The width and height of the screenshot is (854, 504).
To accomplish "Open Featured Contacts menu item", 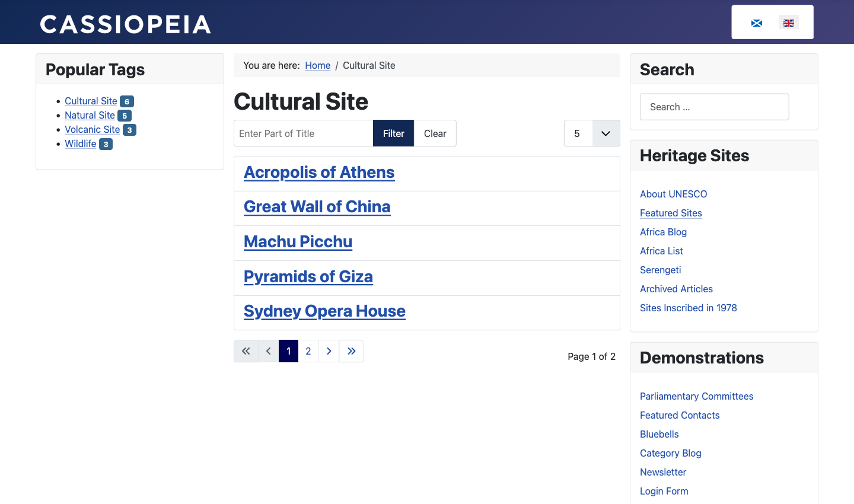I will pyautogui.click(x=680, y=415).
